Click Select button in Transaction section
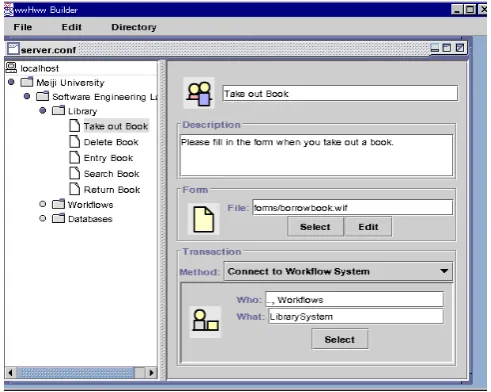491x392 pixels. coord(340,339)
